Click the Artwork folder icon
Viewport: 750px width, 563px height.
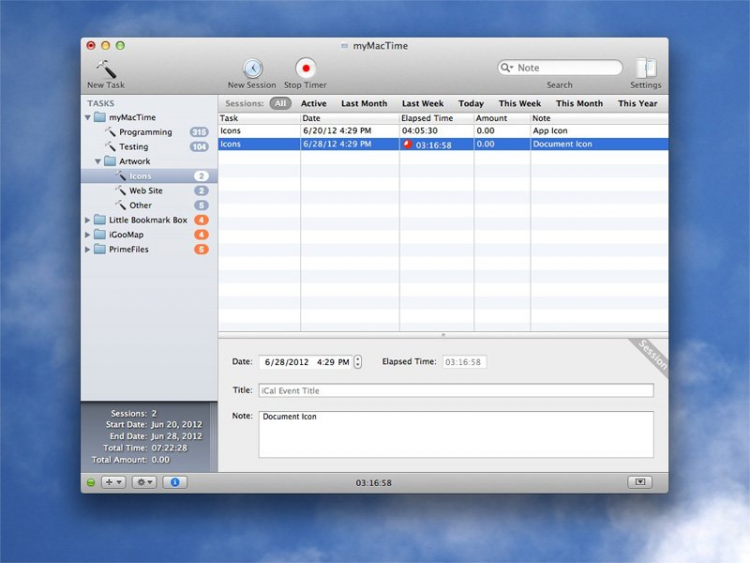pos(110,161)
